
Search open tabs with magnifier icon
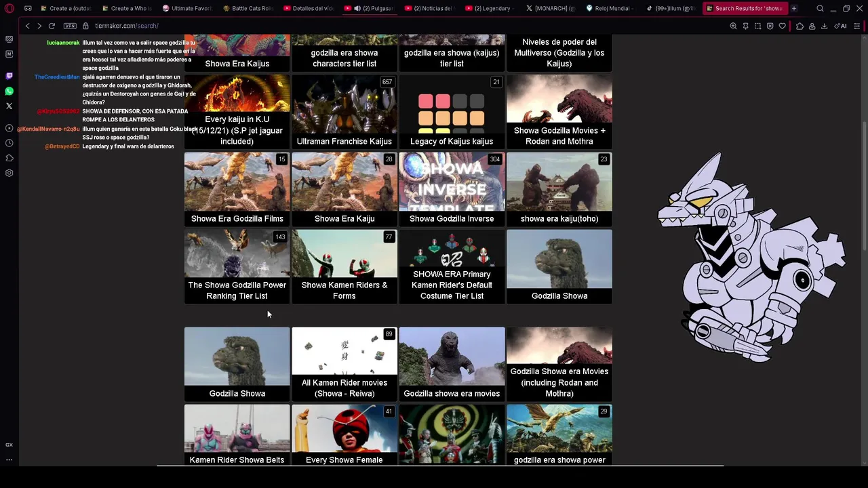820,8
